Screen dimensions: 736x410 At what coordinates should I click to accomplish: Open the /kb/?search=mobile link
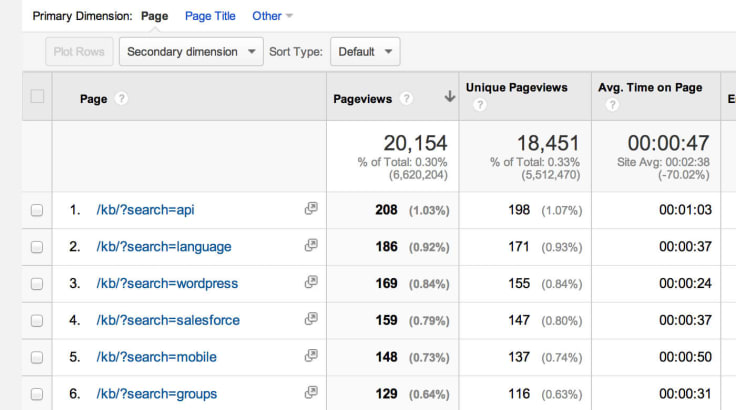click(156, 357)
